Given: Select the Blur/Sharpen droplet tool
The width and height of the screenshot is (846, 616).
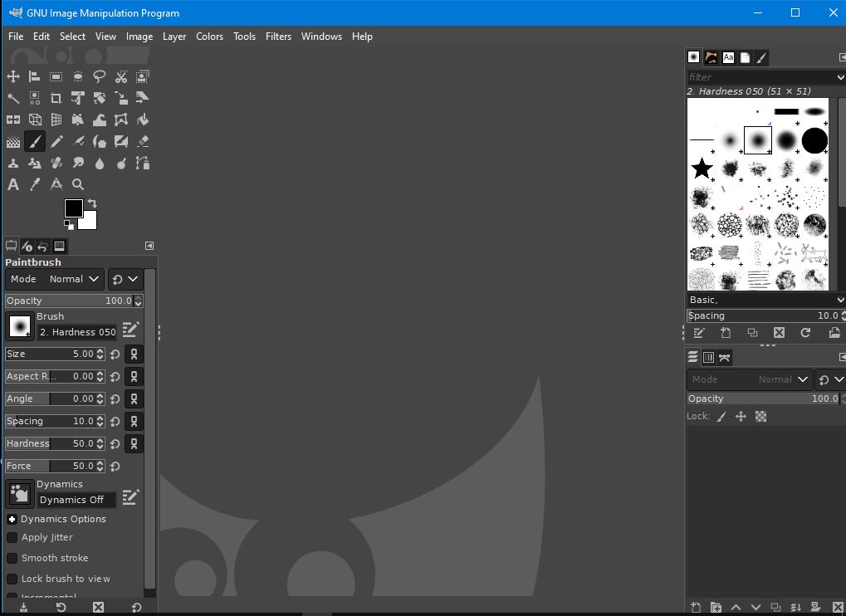Looking at the screenshot, I should point(100,163).
